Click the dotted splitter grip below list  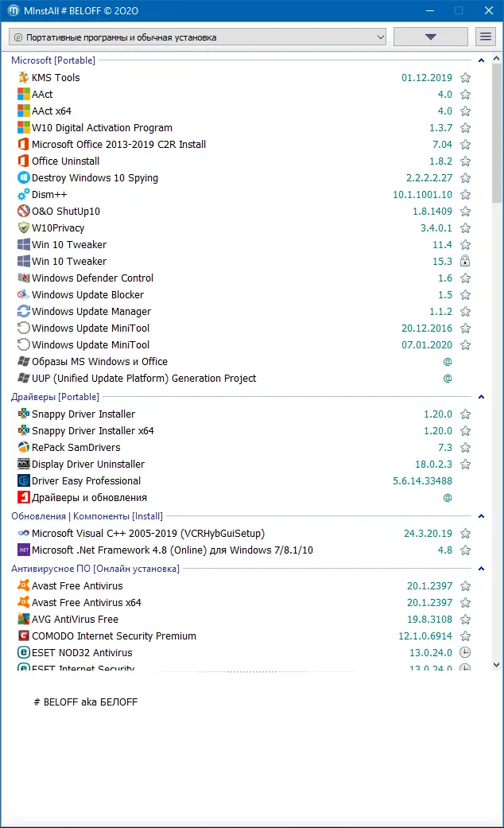252,671
